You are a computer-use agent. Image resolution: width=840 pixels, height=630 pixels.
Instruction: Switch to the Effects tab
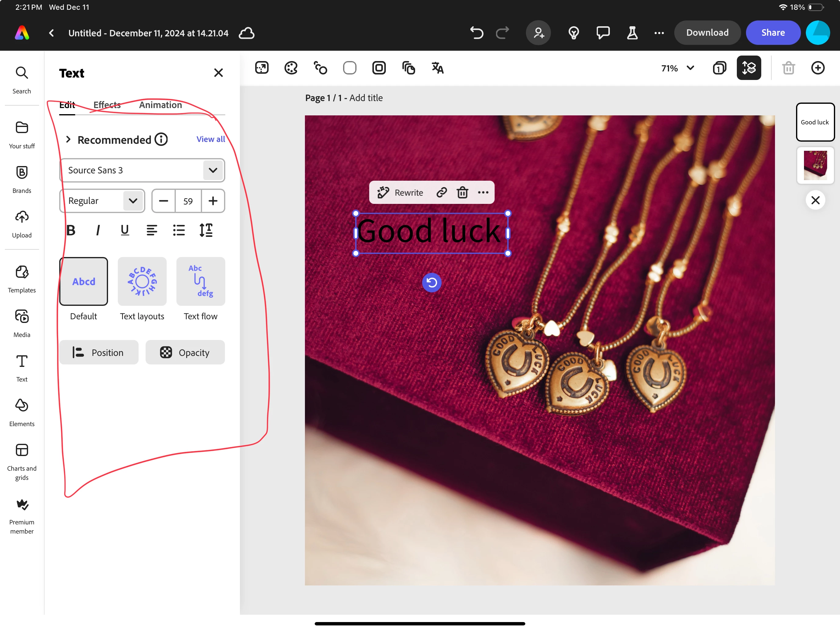pyautogui.click(x=107, y=105)
